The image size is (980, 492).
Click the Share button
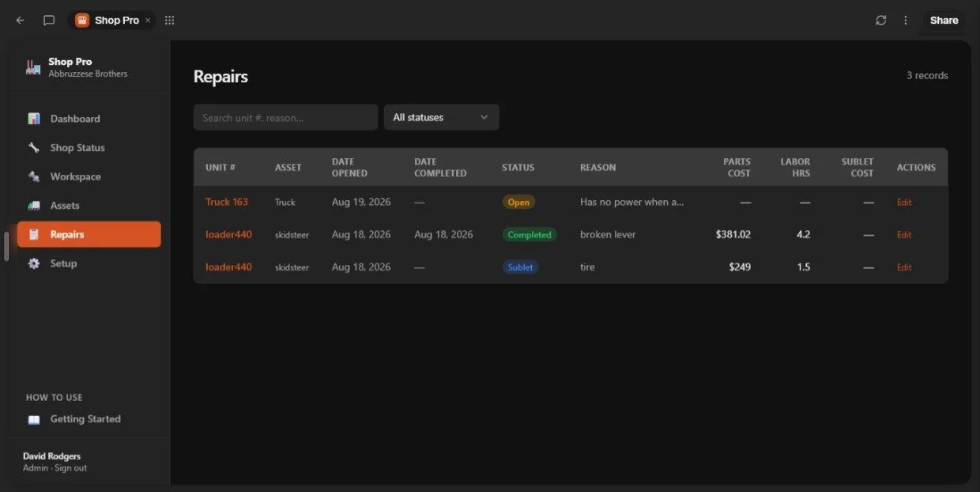point(944,21)
